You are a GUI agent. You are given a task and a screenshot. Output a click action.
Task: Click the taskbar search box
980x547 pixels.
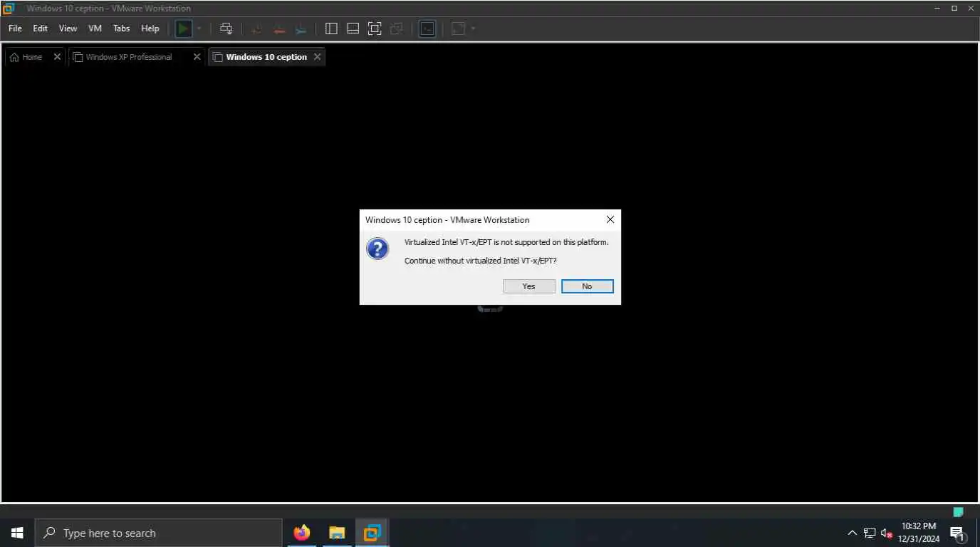[x=158, y=533]
